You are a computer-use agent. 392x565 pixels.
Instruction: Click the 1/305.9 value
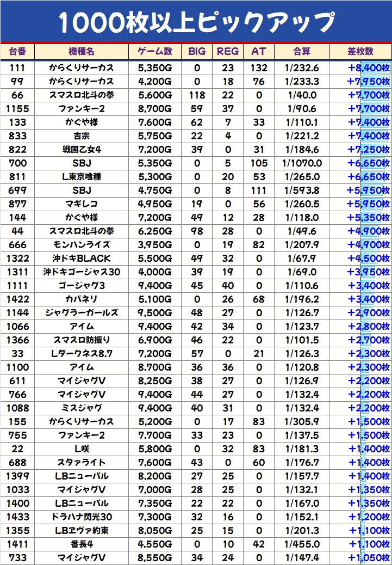[x=302, y=422]
